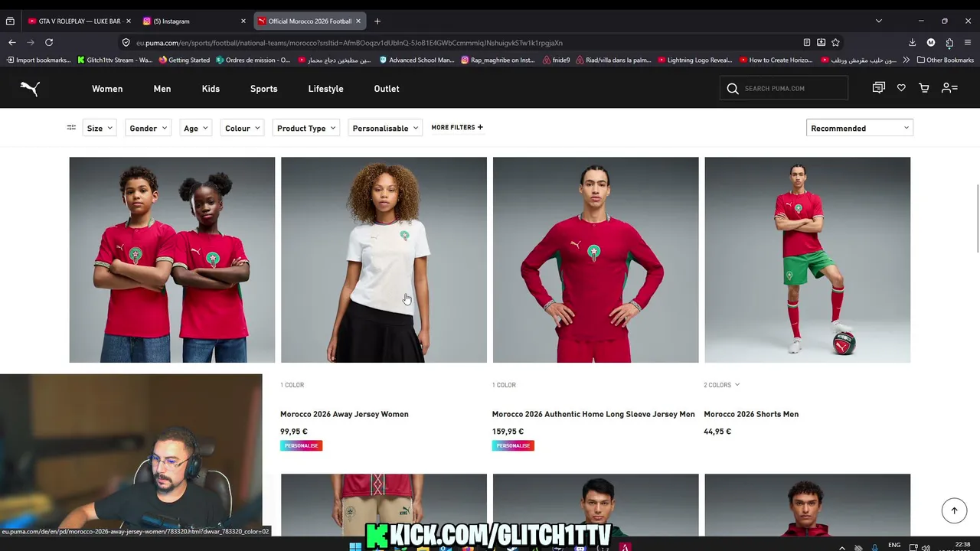Expand the Personalisable filter dropdown

(385, 128)
